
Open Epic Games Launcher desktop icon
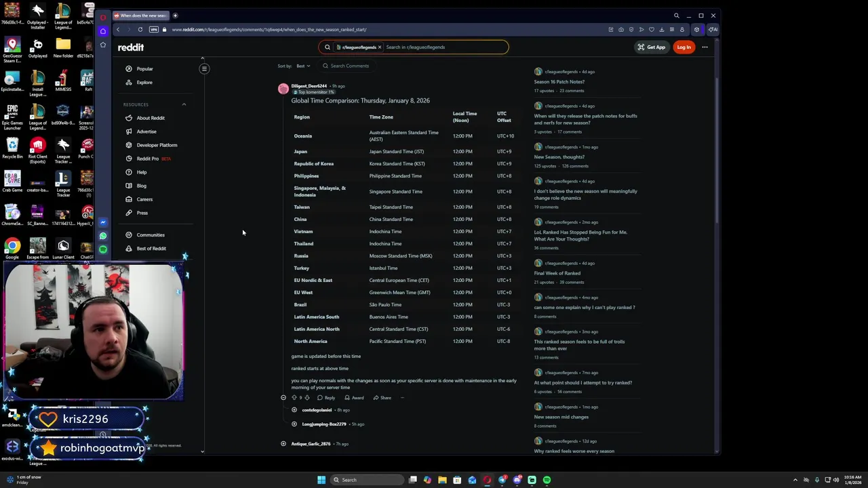click(x=12, y=116)
